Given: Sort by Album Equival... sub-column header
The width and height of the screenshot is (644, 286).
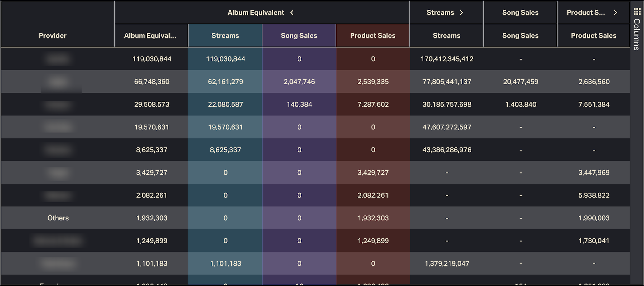Looking at the screenshot, I should (150, 35).
